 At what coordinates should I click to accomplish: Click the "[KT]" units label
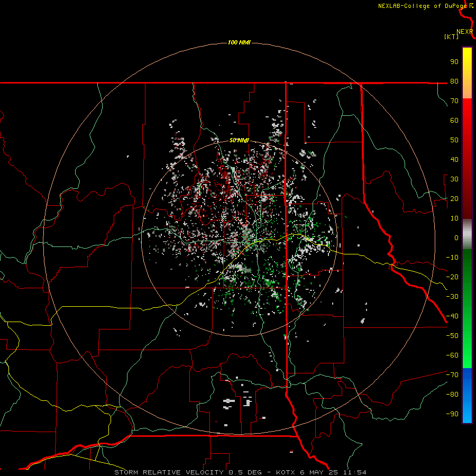(451, 36)
